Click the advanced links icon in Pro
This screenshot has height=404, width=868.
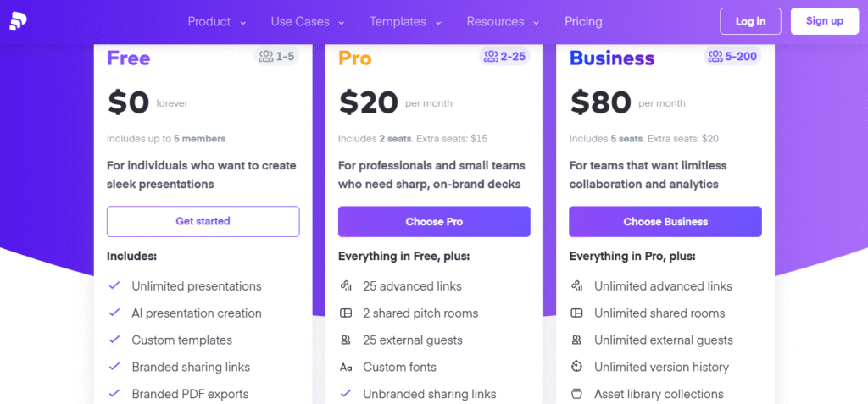[346, 286]
